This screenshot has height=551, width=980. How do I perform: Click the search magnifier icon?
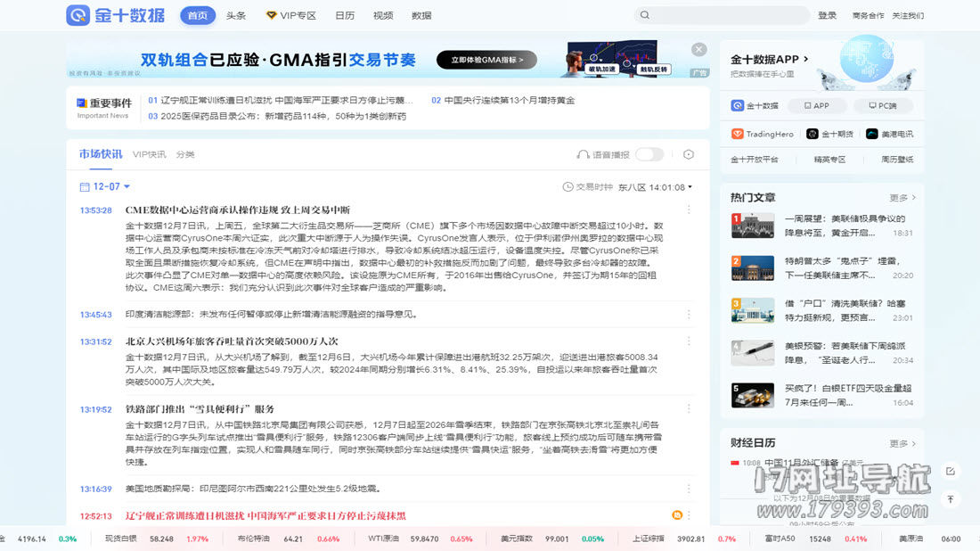click(x=644, y=16)
